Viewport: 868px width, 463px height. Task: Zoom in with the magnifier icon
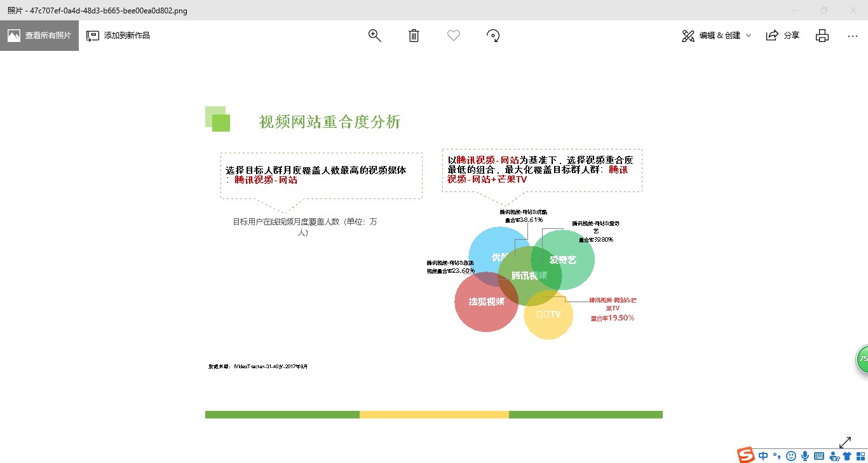tap(375, 36)
